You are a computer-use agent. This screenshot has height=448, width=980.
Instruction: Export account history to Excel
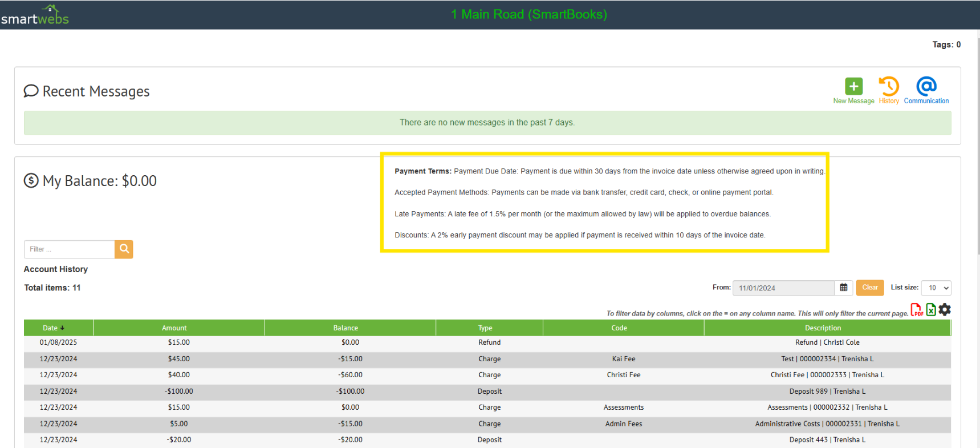point(930,310)
